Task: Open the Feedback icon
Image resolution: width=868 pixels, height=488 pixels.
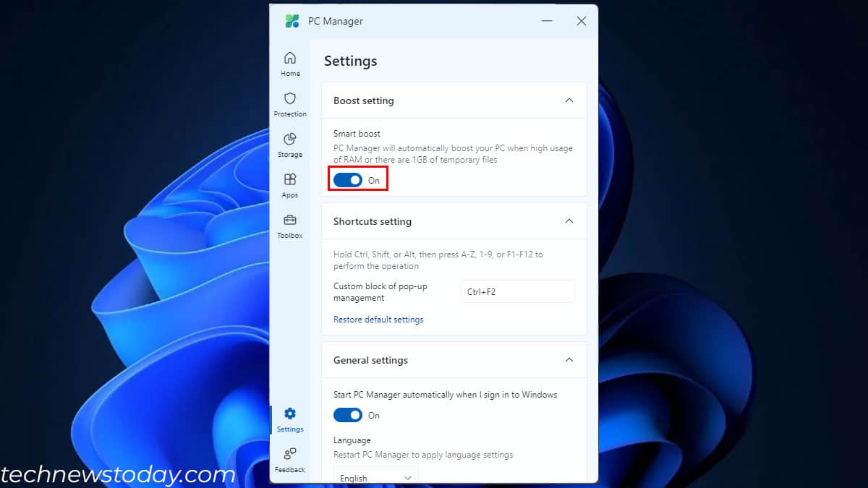Action: [290, 455]
